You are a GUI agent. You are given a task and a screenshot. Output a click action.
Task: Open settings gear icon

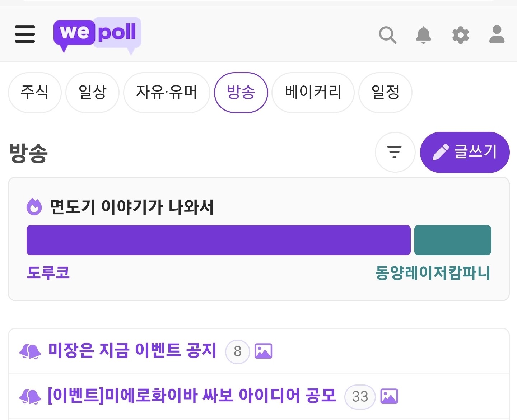(x=460, y=35)
